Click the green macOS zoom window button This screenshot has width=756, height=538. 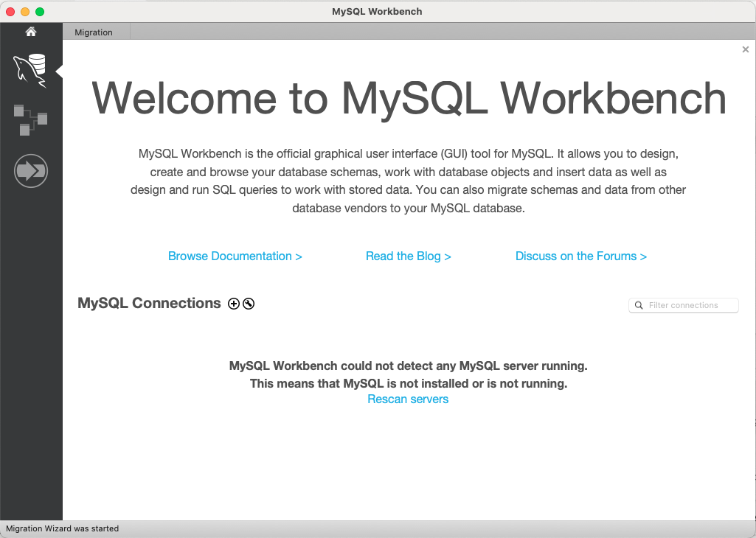(40, 12)
